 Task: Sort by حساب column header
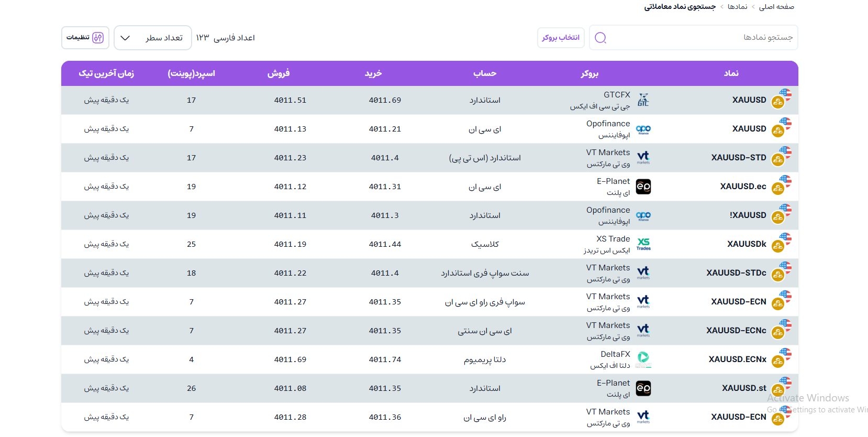coord(485,73)
